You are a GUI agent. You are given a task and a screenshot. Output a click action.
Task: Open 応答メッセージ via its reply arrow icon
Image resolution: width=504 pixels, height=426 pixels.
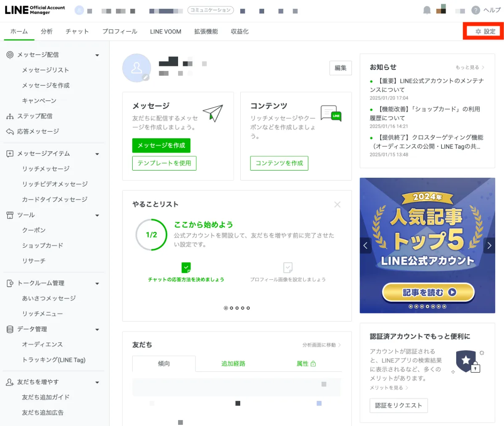(x=9, y=131)
